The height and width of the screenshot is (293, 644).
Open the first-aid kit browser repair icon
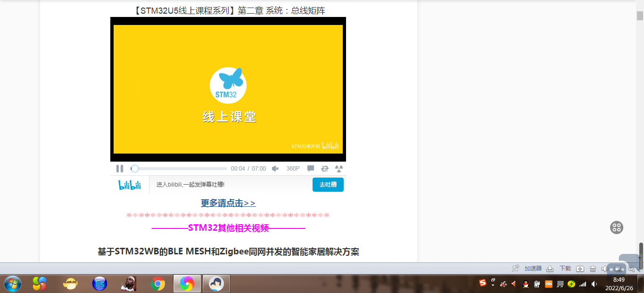click(x=580, y=269)
